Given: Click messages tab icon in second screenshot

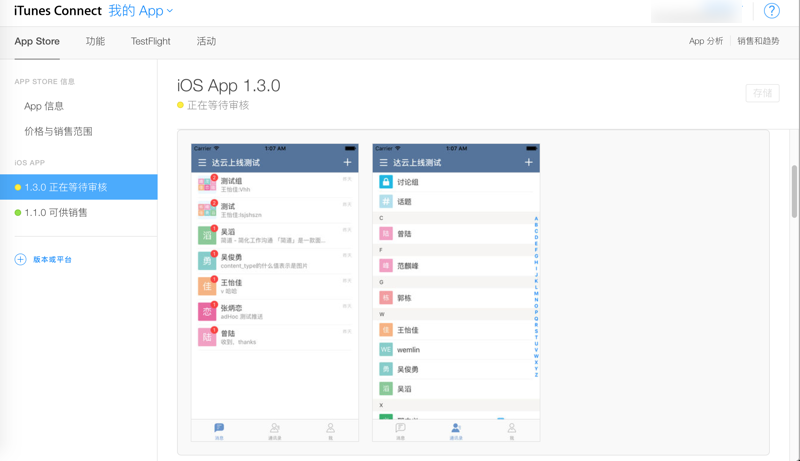Looking at the screenshot, I should pos(401,430).
